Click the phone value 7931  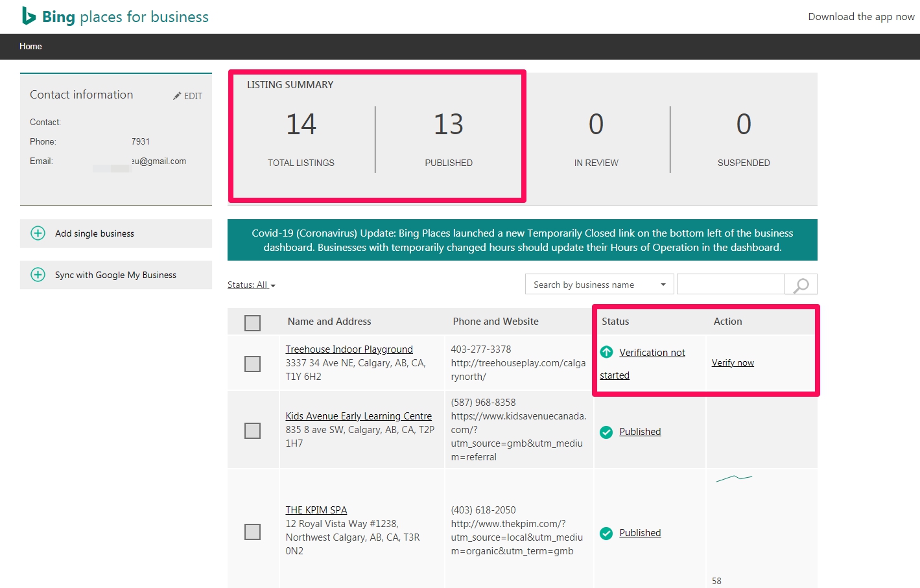[x=141, y=142]
